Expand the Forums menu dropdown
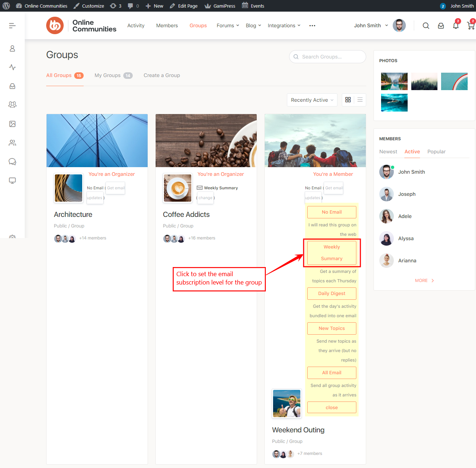476x468 pixels. point(228,25)
